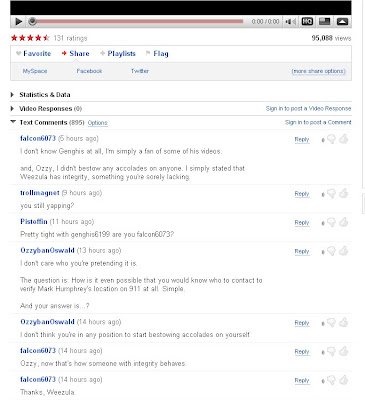Thumbs down trollmagnet's comment
This screenshot has height=400, width=365.
(x=331, y=194)
